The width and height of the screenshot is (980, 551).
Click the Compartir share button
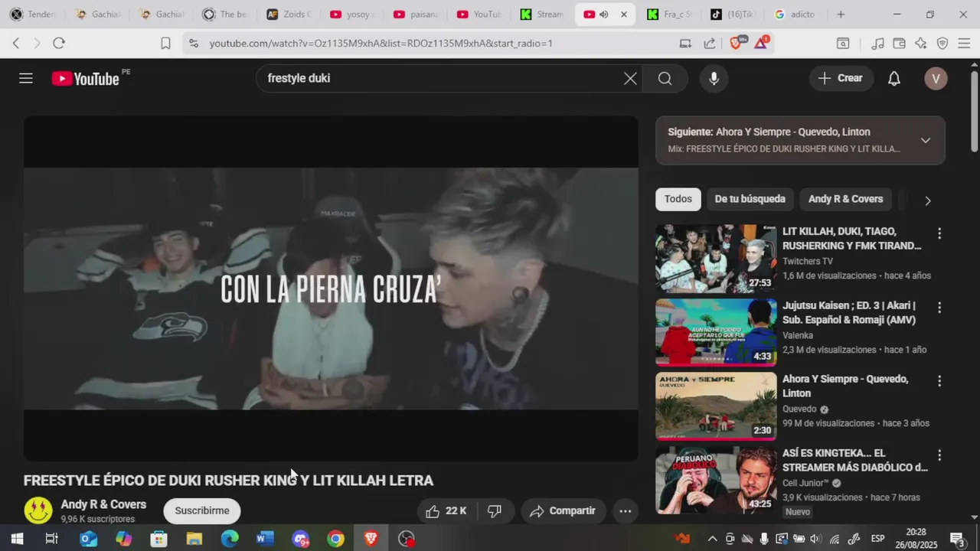[563, 510]
